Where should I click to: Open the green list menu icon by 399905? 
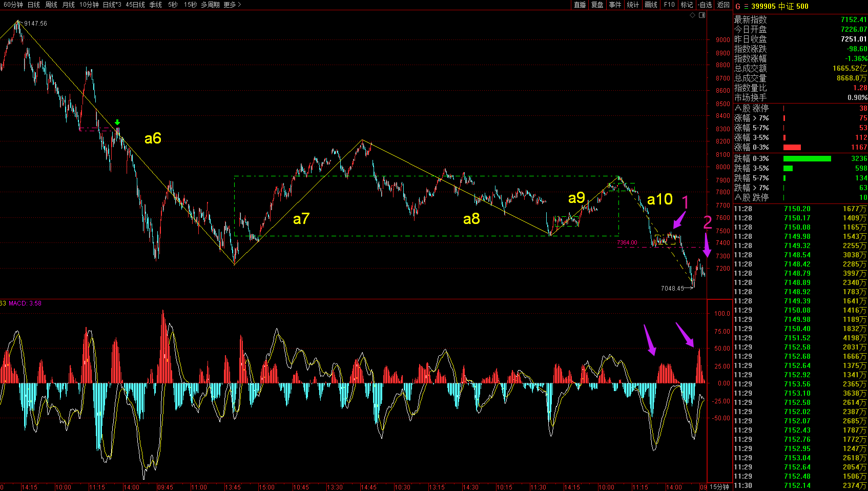746,6
